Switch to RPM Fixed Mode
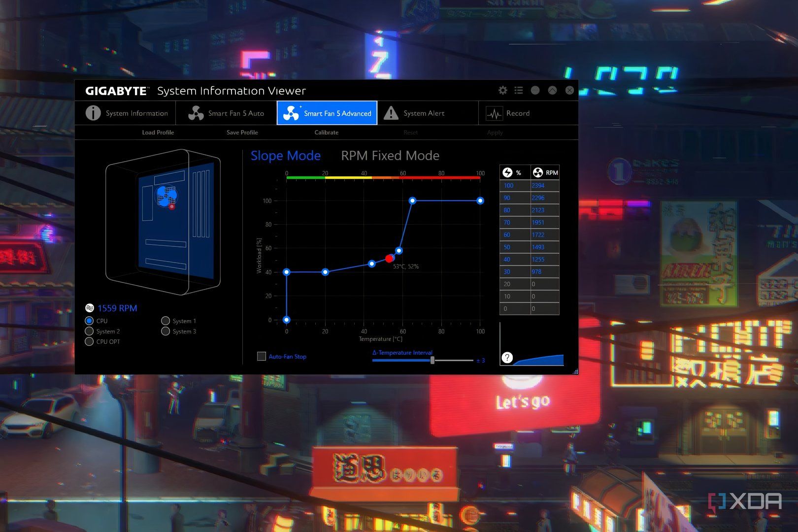Screen dimensions: 798x532 (390, 156)
